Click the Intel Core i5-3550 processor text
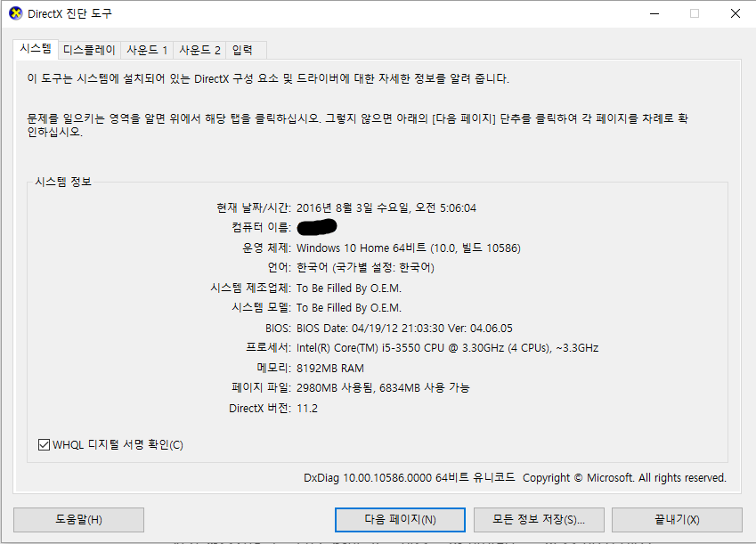 tap(447, 347)
